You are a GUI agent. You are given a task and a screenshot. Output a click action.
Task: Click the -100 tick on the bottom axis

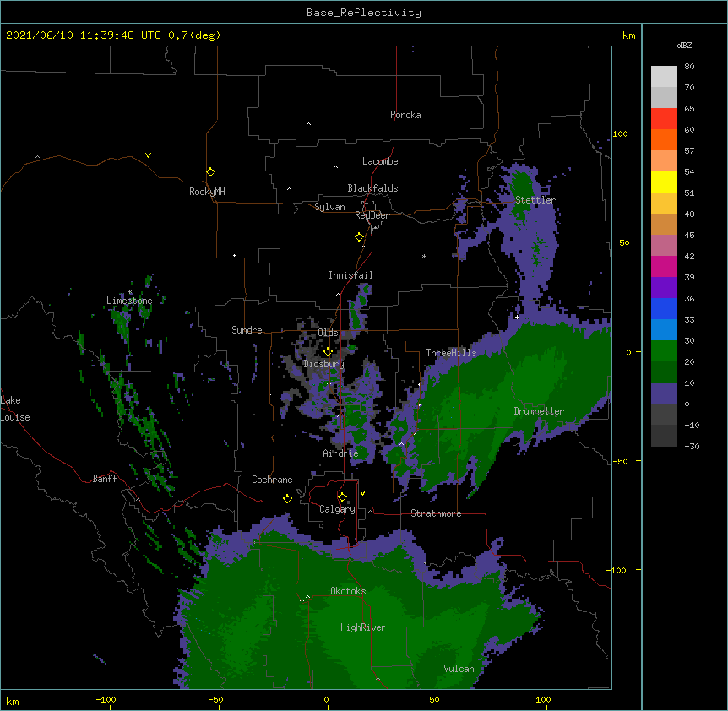[106, 699]
